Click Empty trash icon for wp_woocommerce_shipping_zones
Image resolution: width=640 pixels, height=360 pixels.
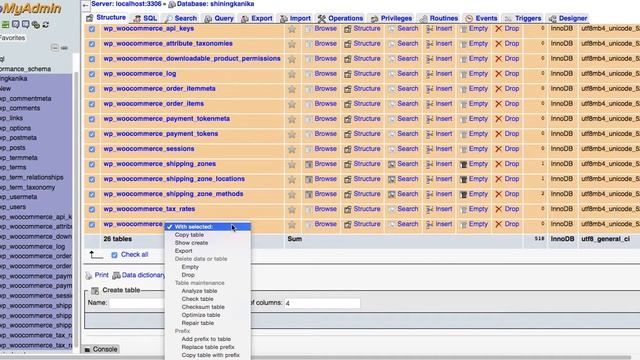tap(463, 164)
